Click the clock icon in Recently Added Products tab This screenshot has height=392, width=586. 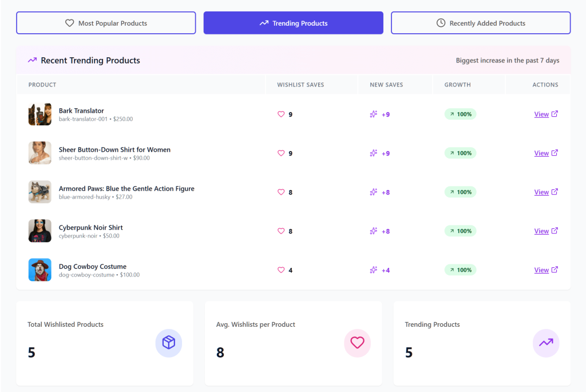click(x=441, y=23)
